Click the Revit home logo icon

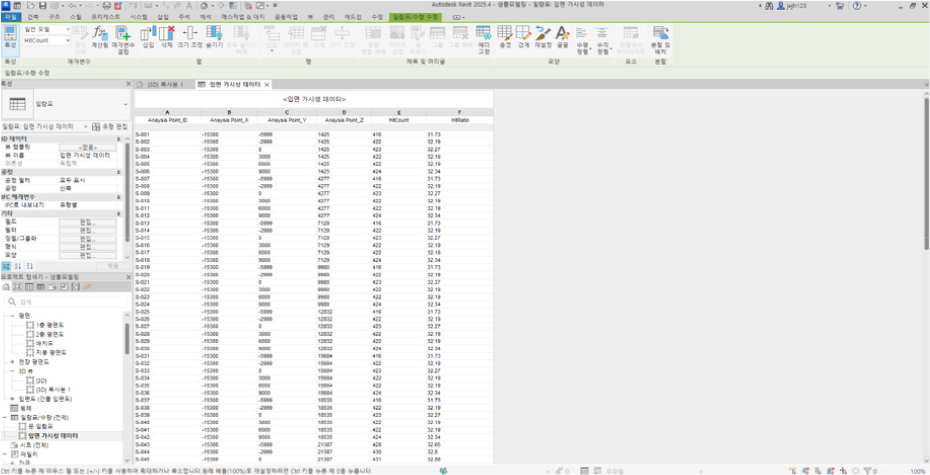pyautogui.click(x=5, y=5)
